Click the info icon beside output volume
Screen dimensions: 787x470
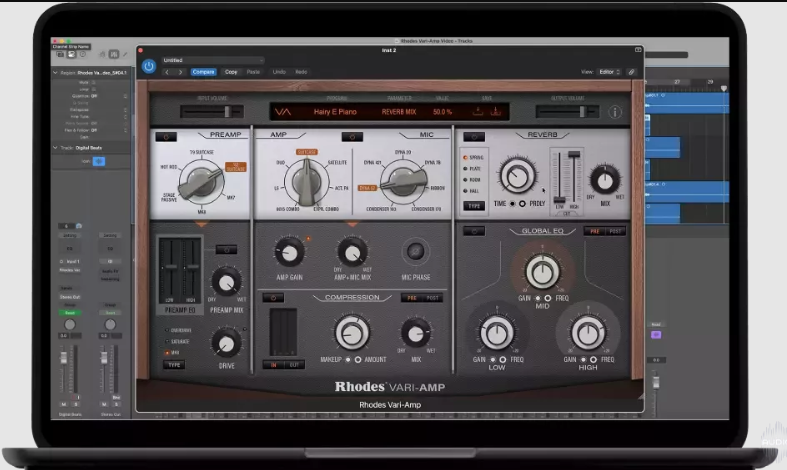coord(615,112)
